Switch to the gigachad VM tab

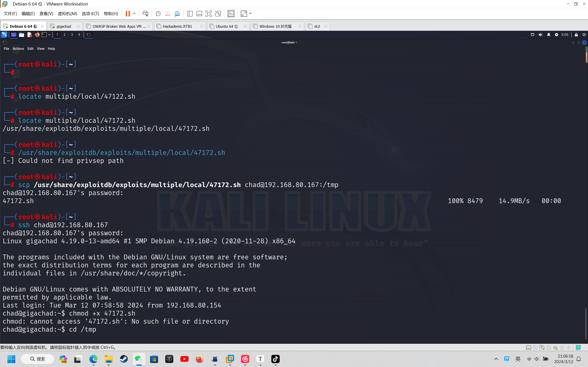(x=64, y=26)
